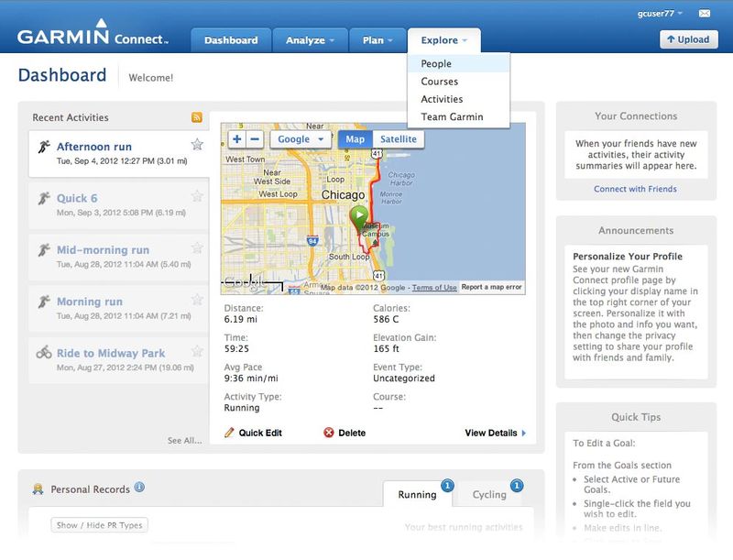This screenshot has width=733, height=560.
Task: Star the Ride to Midway Park activity
Action: 197,351
